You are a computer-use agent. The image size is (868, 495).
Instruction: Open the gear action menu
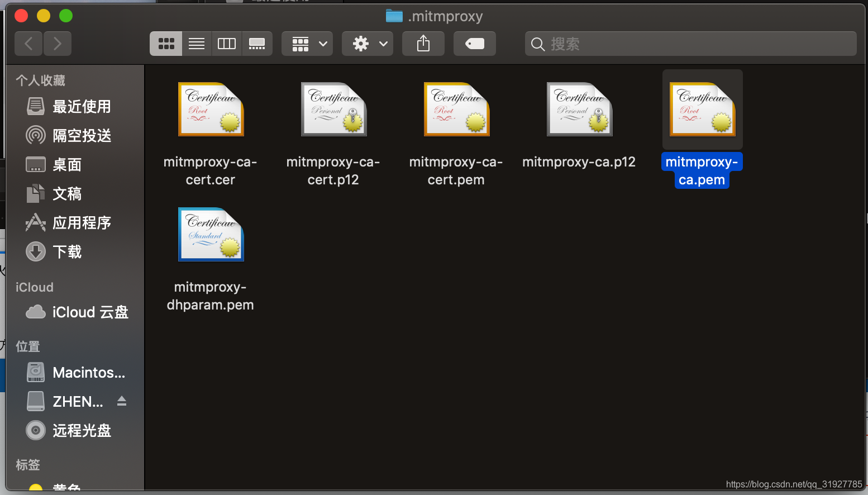[x=368, y=44]
